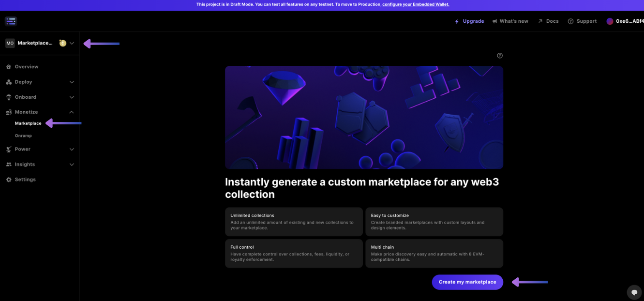
Task: Click the Power icon in the sidebar
Action: (x=8, y=149)
